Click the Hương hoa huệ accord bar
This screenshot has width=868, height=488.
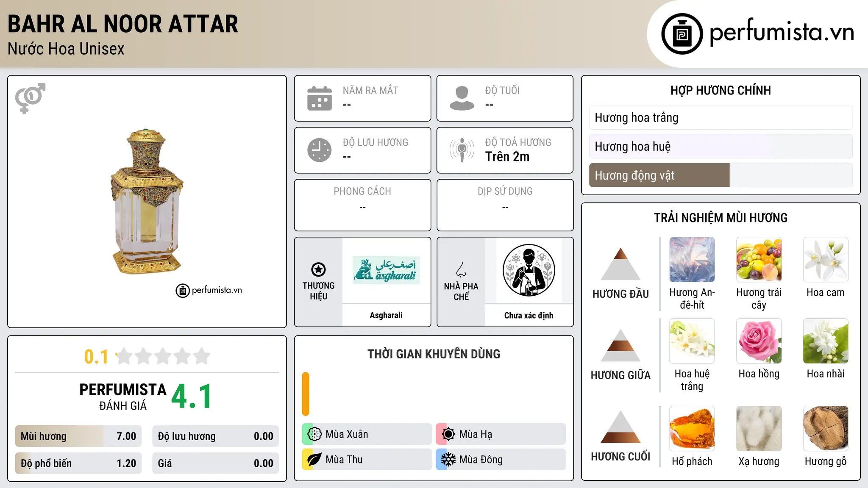tap(721, 146)
